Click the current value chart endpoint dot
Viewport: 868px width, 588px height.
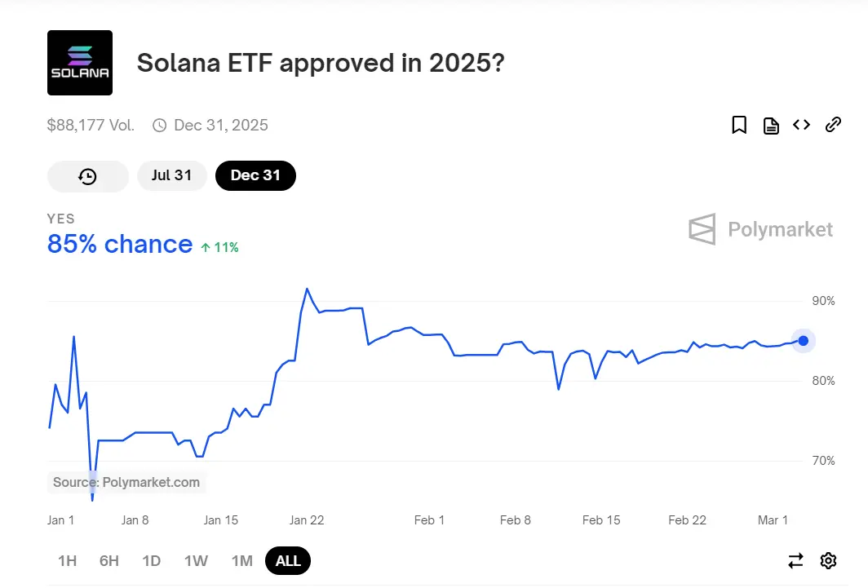tap(804, 340)
